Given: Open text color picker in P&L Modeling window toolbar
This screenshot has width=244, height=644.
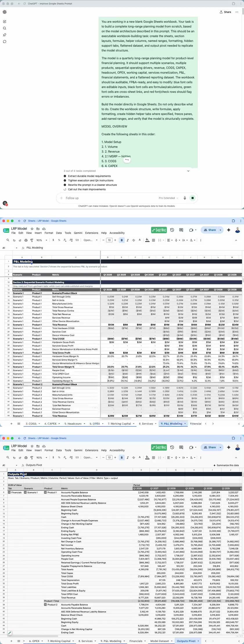Looking at the screenshot, I should pyautogui.click(x=140, y=240).
